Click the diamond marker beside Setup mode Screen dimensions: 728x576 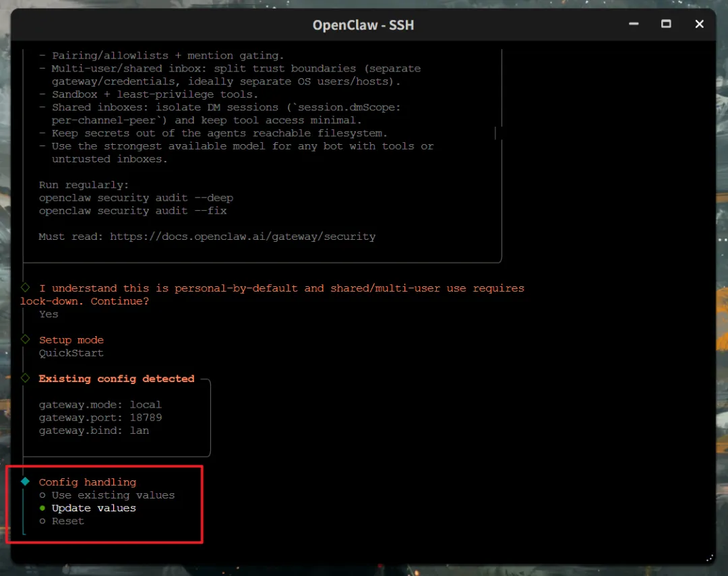26,340
